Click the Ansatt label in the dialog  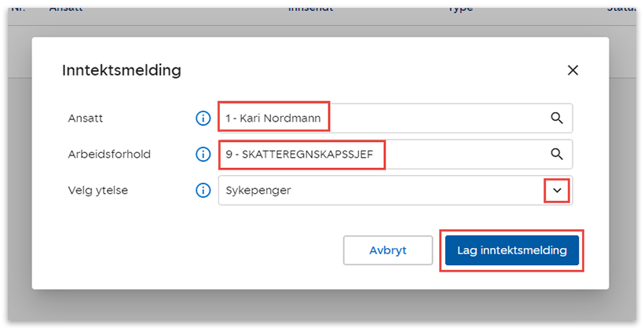click(x=86, y=118)
